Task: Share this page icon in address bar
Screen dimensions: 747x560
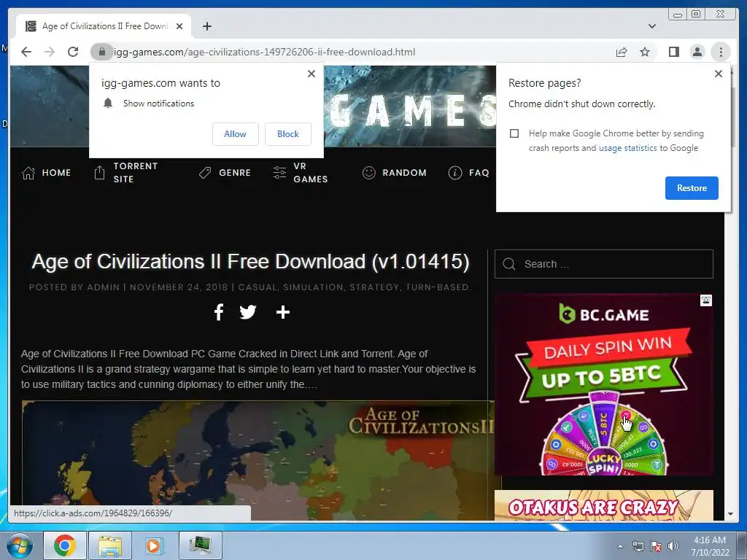Action: 622,52
